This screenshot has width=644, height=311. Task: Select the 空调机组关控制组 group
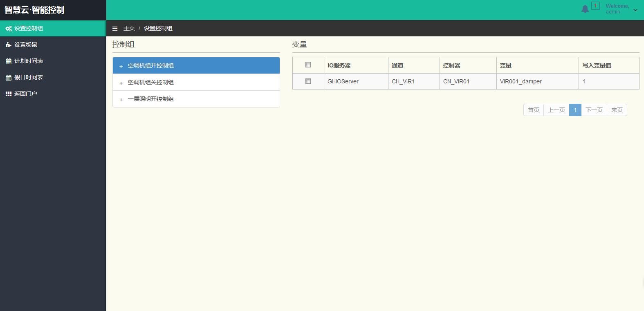pos(196,82)
